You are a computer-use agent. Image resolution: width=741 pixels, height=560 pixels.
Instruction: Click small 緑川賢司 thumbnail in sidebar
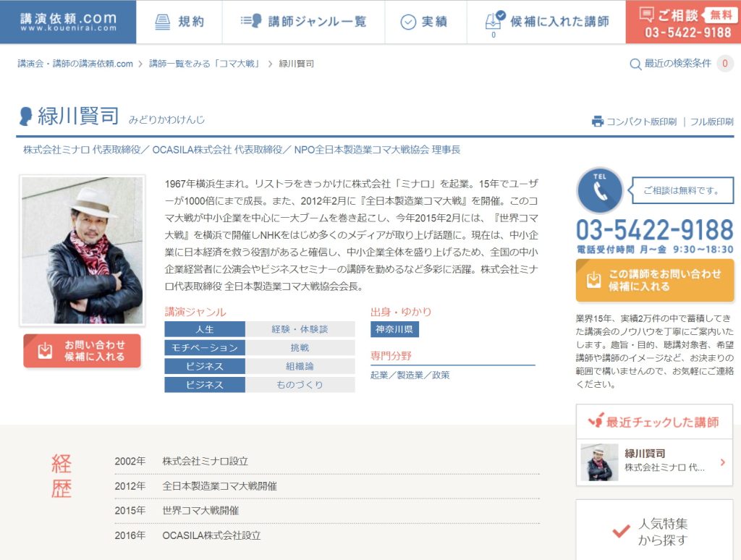[599, 462]
